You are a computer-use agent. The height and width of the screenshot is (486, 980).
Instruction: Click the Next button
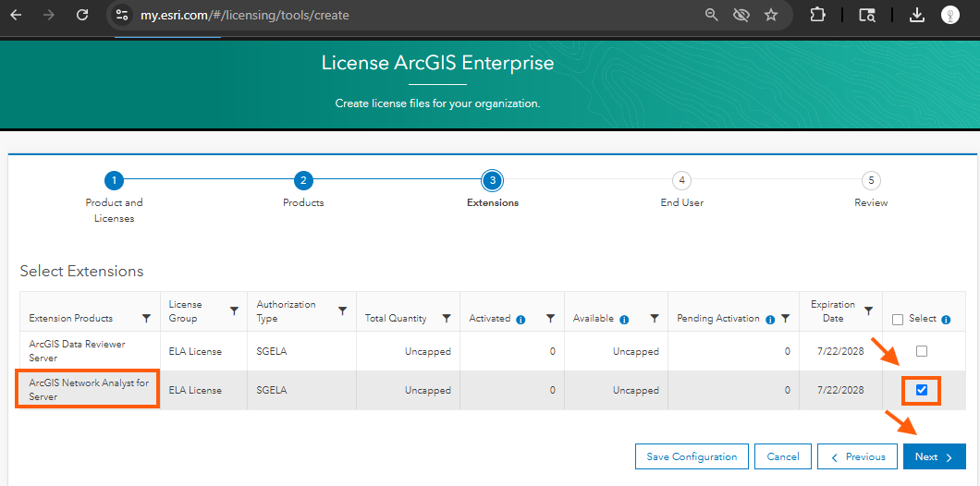934,456
